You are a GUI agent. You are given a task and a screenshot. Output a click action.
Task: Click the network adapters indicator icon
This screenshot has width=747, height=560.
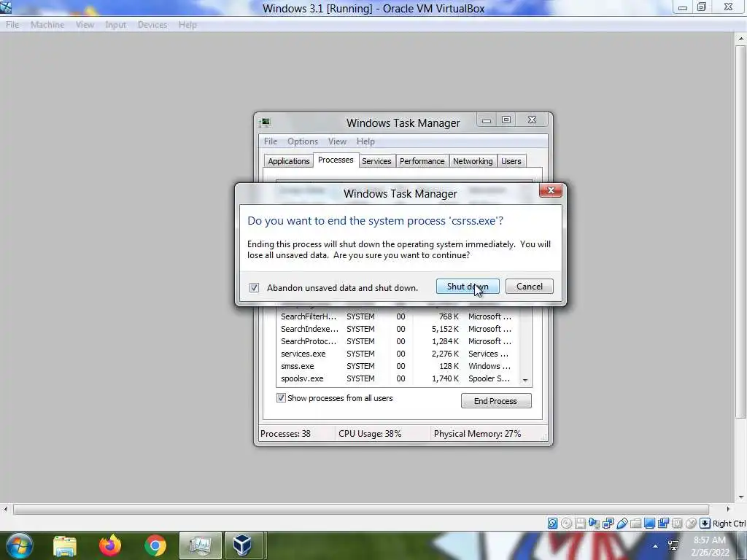coord(608,524)
